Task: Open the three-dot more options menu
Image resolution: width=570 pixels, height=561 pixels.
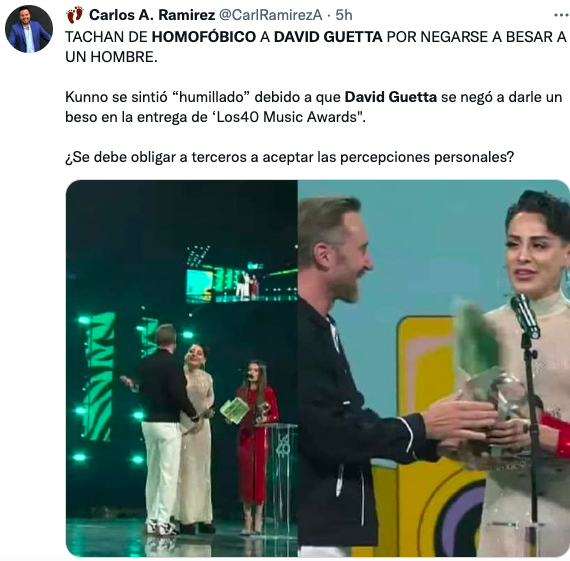Action: 561,15
